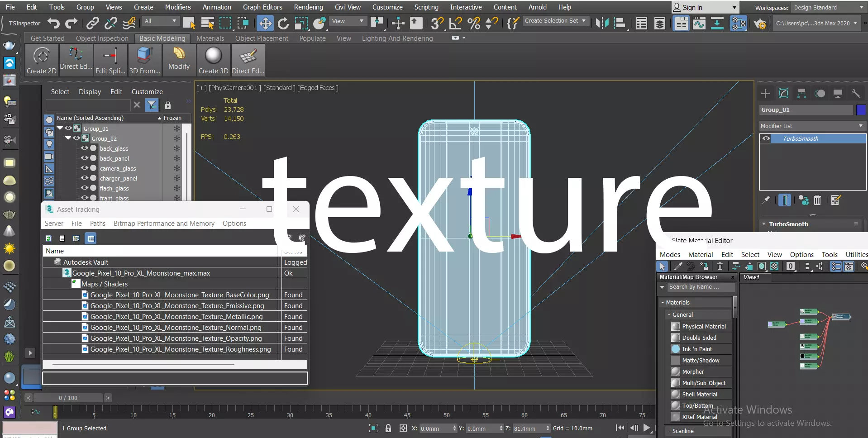The width and height of the screenshot is (868, 438).
Task: Activate the Select and Move tool
Action: pyautogui.click(x=265, y=23)
